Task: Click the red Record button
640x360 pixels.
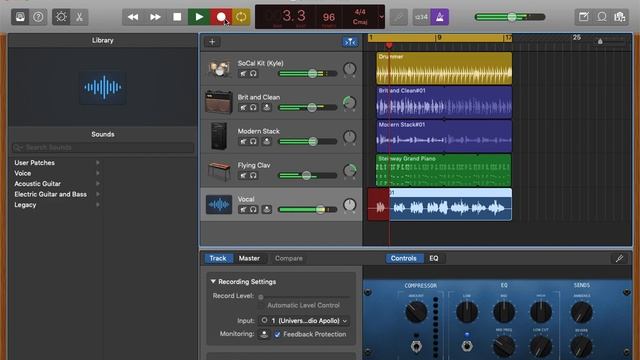Action: [x=221, y=17]
